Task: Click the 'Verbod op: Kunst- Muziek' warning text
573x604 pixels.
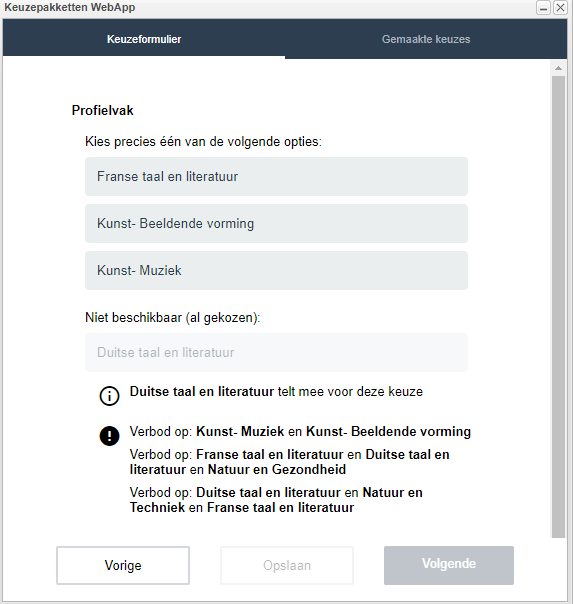Action: point(300,431)
